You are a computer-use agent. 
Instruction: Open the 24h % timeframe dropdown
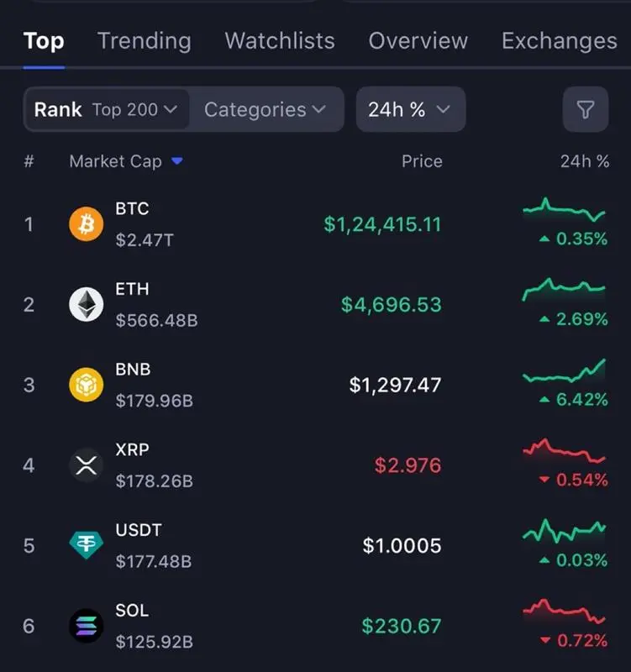tap(410, 110)
